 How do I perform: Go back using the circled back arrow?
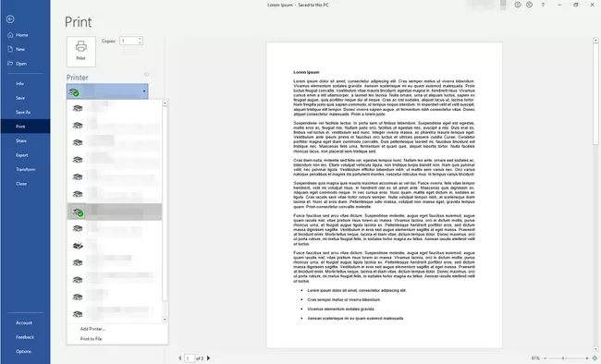pyautogui.click(x=10, y=19)
